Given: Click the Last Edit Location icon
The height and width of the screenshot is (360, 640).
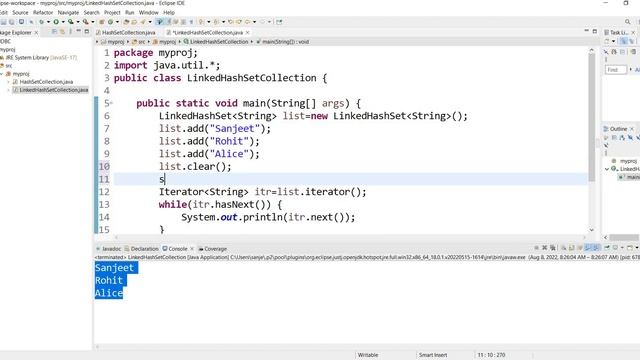Looking at the screenshot, I should click(x=231, y=22).
